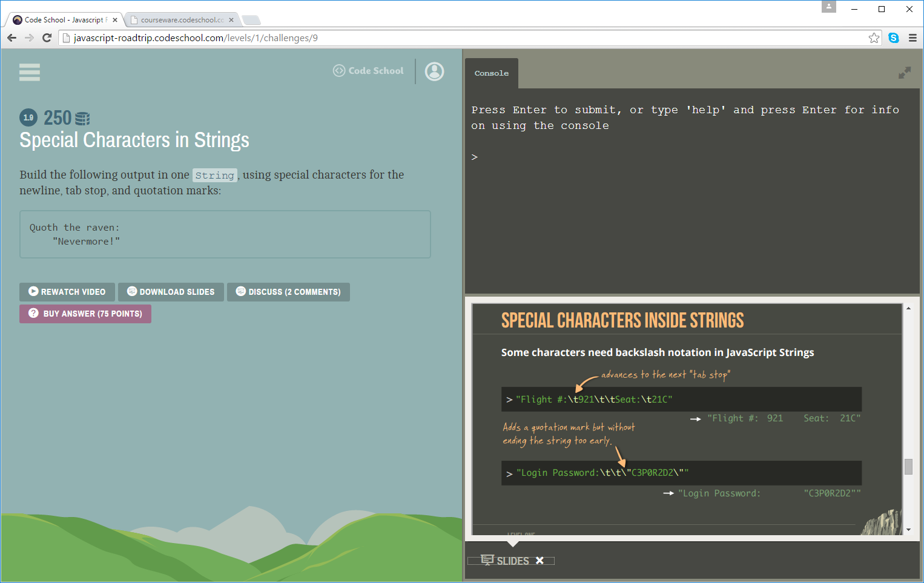Click the expected output code box
924x583 pixels.
[225, 234]
